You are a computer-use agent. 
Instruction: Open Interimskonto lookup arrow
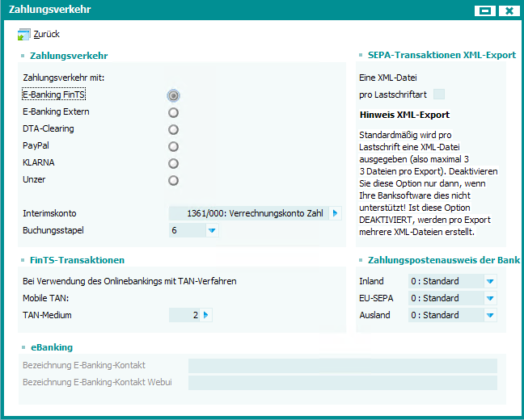[336, 213]
